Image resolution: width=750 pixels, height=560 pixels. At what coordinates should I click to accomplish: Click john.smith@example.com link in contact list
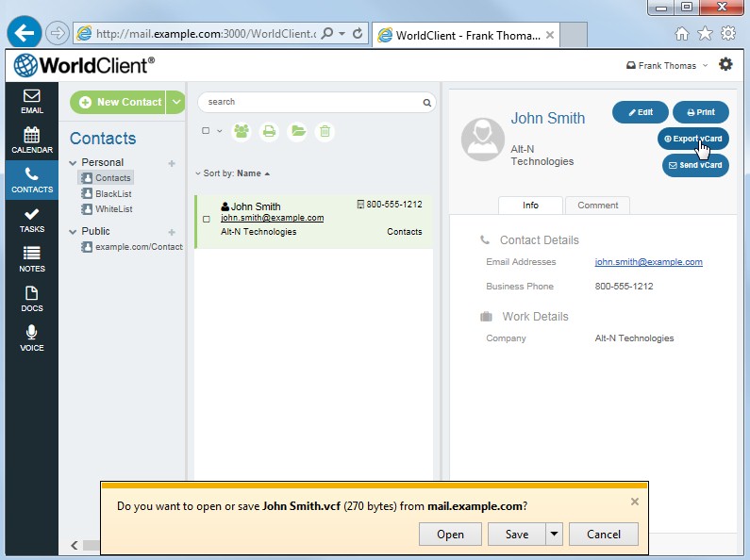(272, 218)
